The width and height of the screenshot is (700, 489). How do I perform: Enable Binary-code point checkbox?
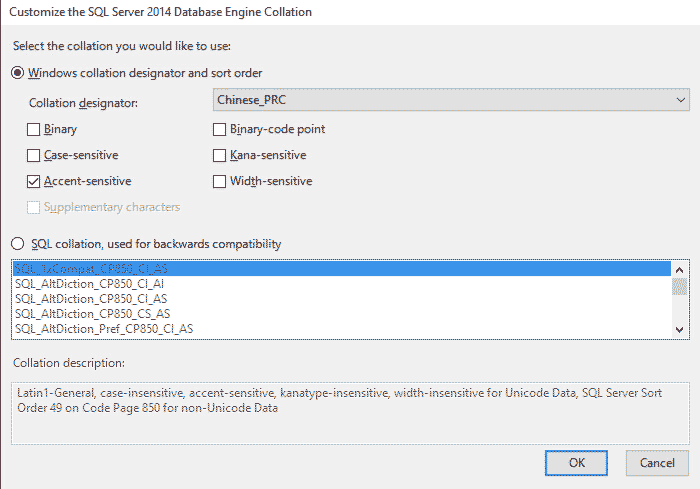[220, 129]
